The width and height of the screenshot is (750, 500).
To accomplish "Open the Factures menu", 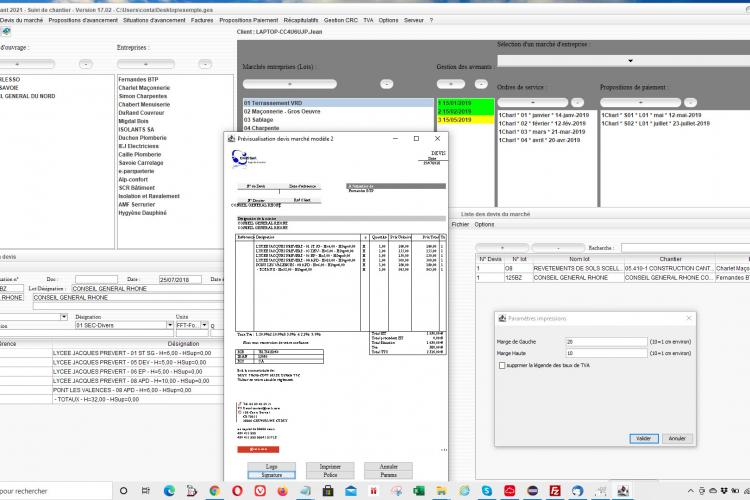I will pos(202,20).
